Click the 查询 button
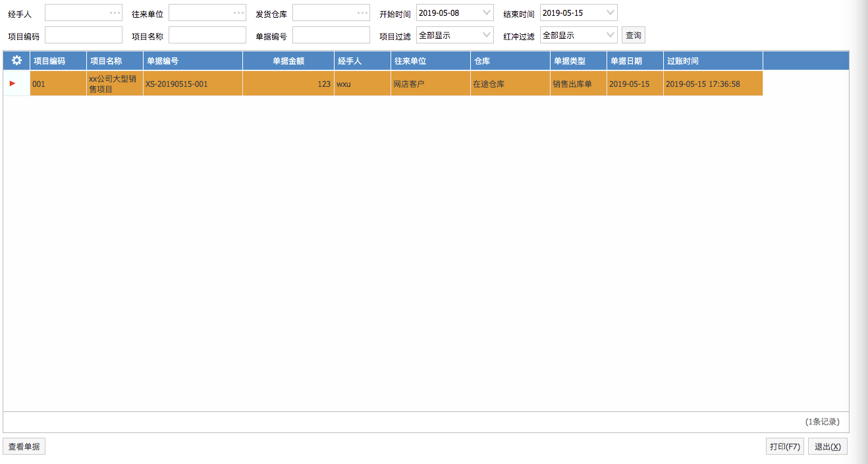Image resolution: width=868 pixels, height=464 pixels. click(634, 35)
